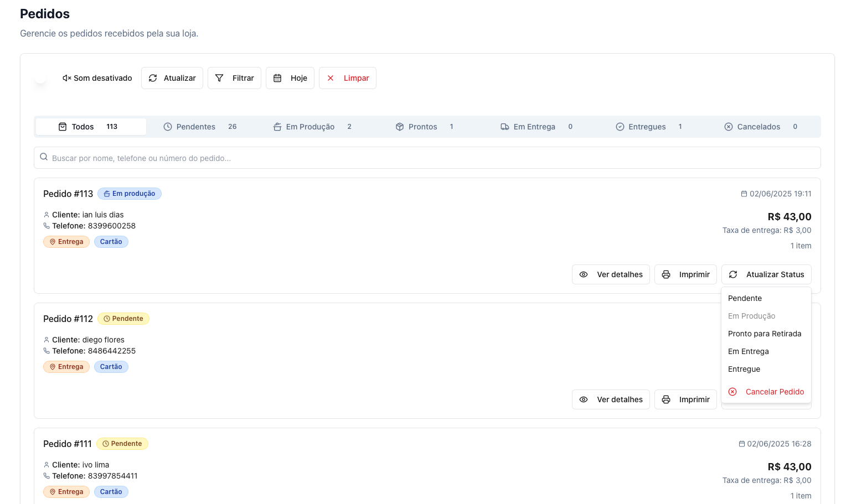The image size is (841, 504).
Task: Click the Atualizar refresh button
Action: [x=172, y=78]
